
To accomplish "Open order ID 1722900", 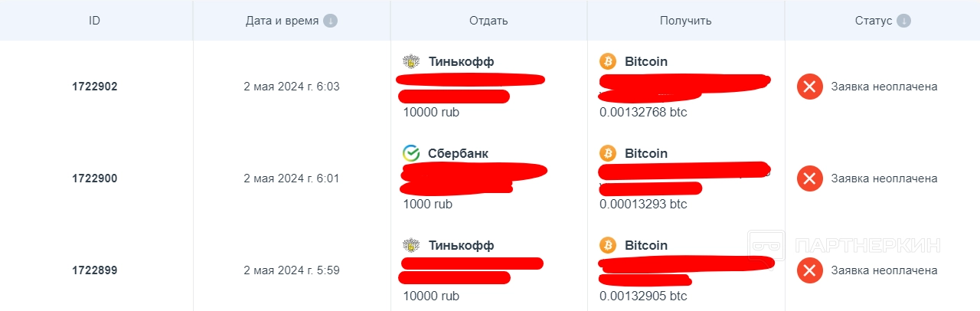I will (x=95, y=178).
